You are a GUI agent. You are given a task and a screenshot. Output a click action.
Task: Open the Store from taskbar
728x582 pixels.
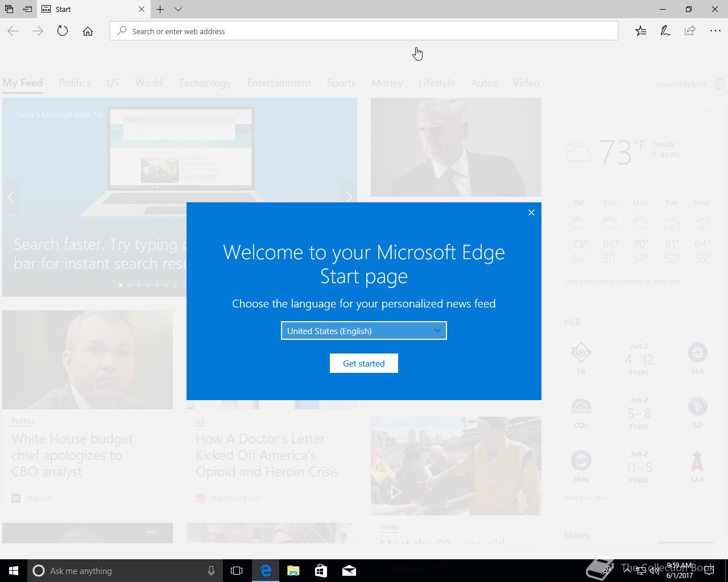321,571
